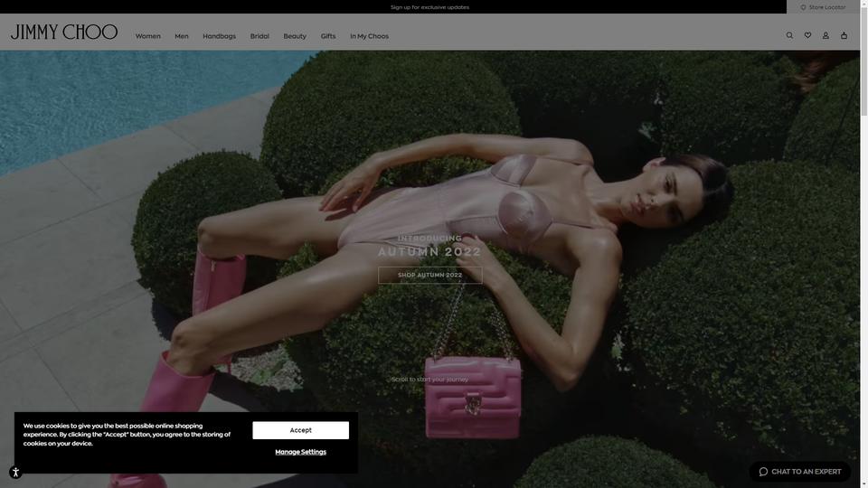Click the Store Locator pin icon

coord(803,7)
